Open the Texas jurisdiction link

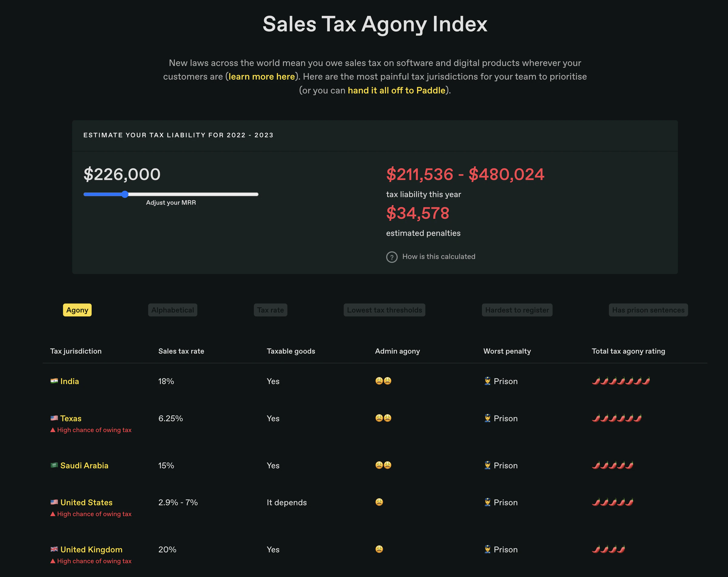(71, 418)
